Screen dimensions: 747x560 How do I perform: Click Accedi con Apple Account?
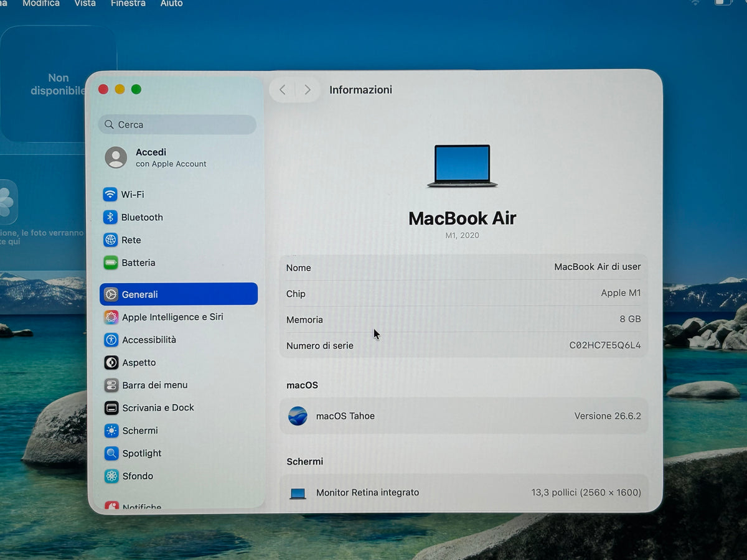(171, 157)
